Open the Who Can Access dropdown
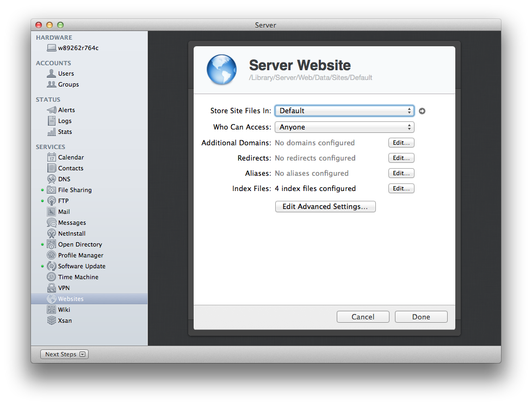This screenshot has width=532, height=406. (x=344, y=127)
